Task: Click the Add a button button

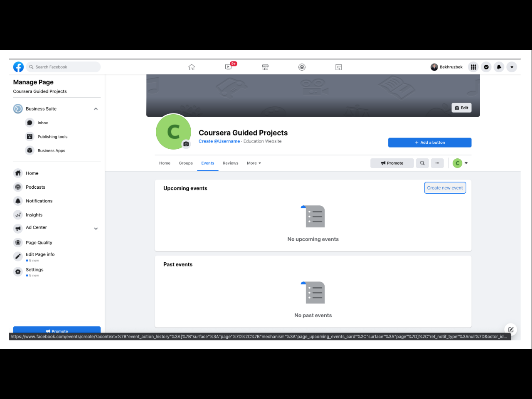Action: 430,143
